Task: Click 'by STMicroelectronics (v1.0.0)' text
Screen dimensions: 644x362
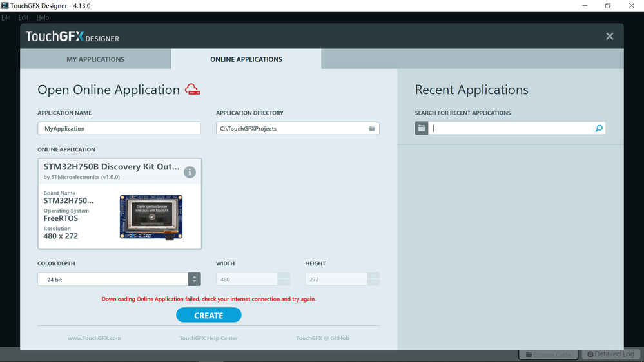Action: [x=82, y=177]
